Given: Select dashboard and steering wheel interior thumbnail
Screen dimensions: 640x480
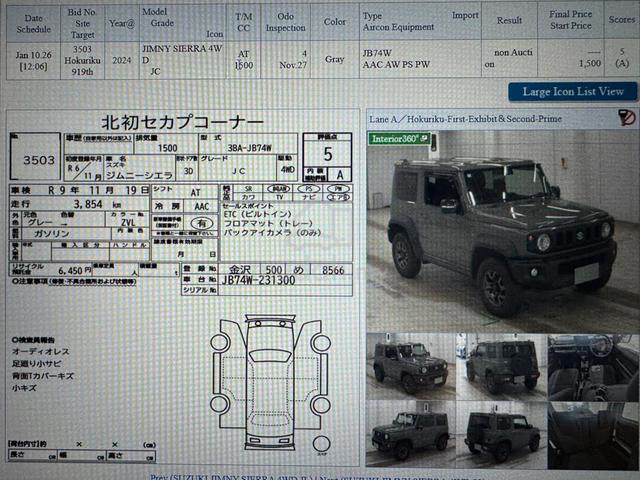Looking at the screenshot, I should 593,367.
